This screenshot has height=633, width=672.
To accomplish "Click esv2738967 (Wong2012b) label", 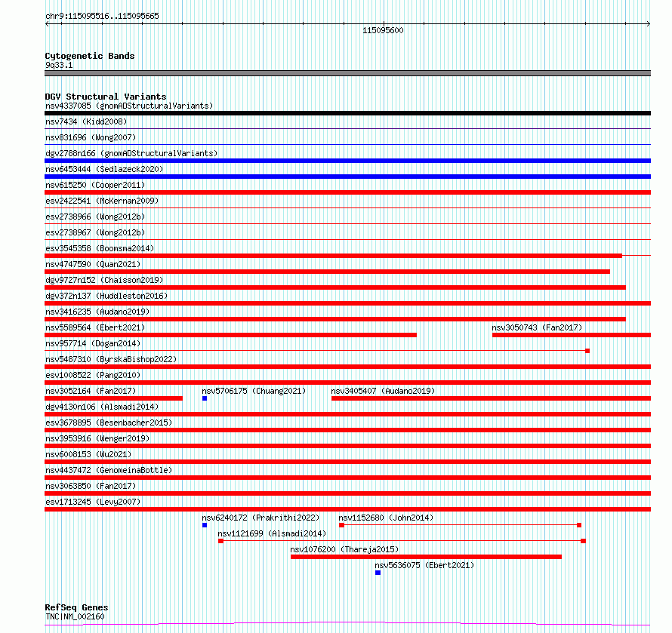I will pos(95,232).
